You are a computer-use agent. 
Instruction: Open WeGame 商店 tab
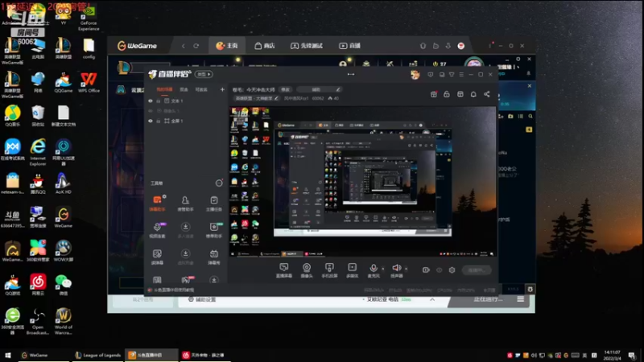pyautogui.click(x=265, y=46)
